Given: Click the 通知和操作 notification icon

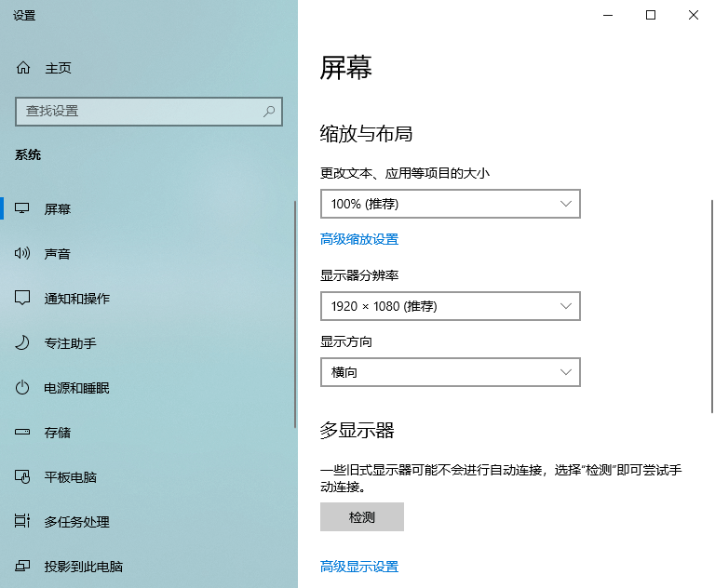Looking at the screenshot, I should click(x=23, y=299).
